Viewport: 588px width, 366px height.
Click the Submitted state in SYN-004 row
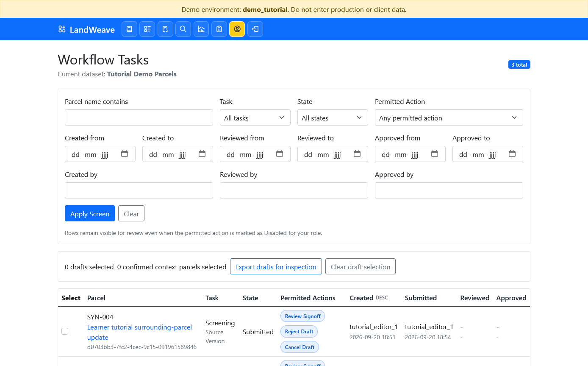258,332
